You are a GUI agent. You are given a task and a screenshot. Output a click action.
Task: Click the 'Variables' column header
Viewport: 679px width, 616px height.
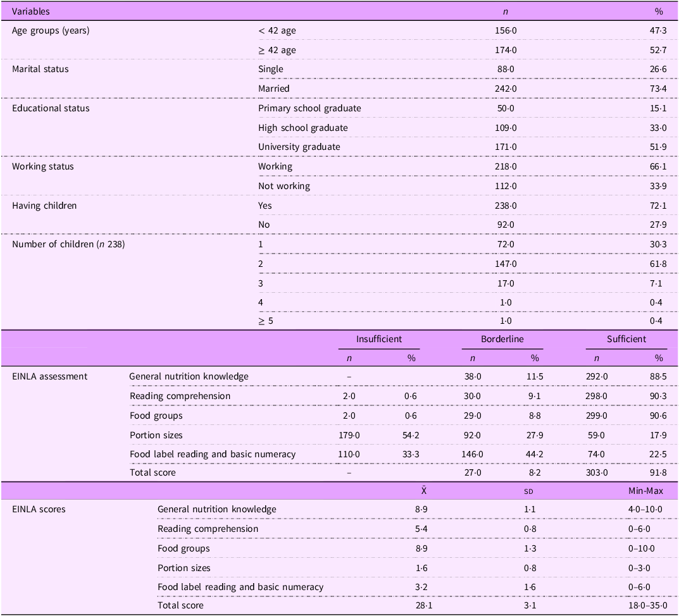(x=31, y=11)
